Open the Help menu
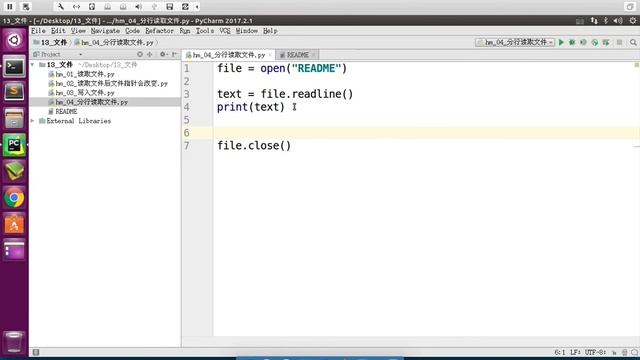The width and height of the screenshot is (640, 360). (x=270, y=31)
